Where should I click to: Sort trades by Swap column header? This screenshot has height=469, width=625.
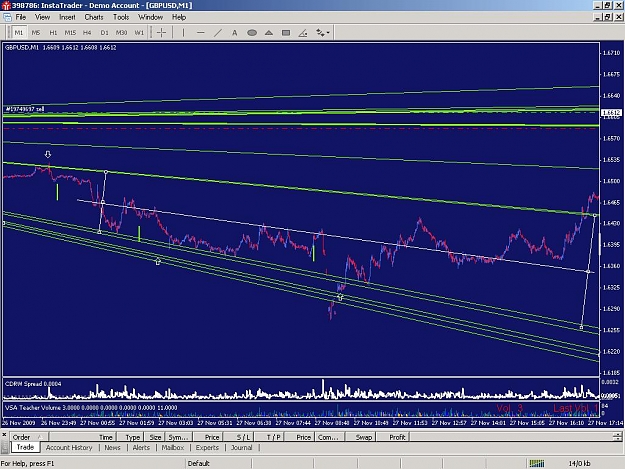pos(358,437)
